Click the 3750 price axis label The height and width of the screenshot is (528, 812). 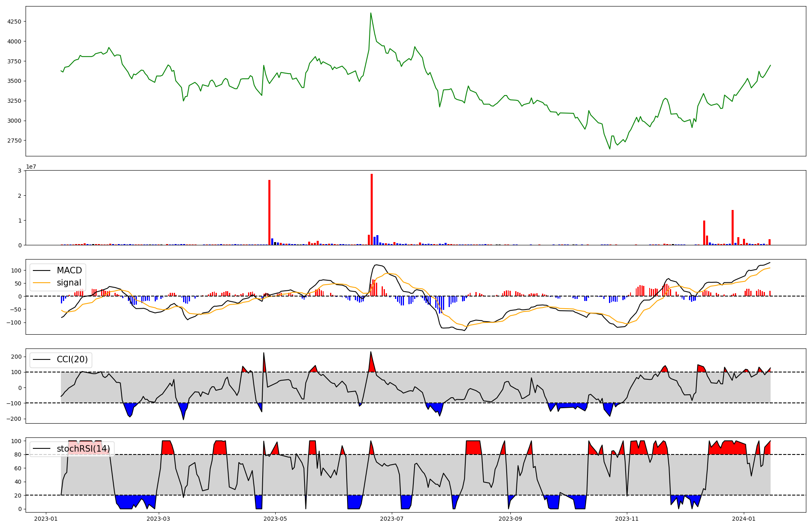pos(15,61)
